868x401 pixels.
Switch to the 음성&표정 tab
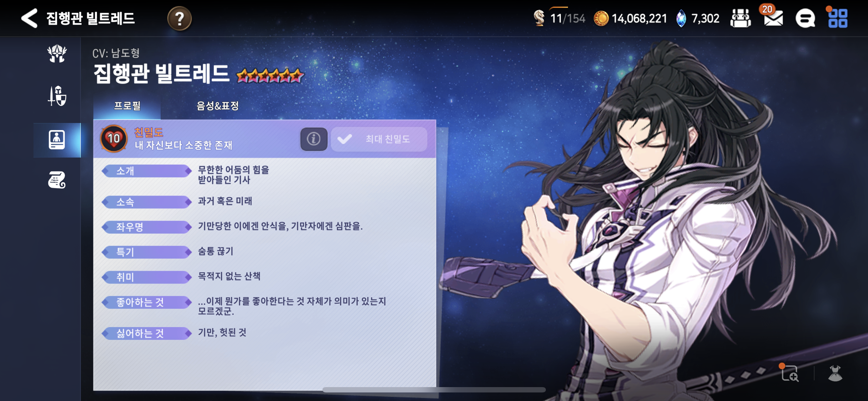[217, 106]
